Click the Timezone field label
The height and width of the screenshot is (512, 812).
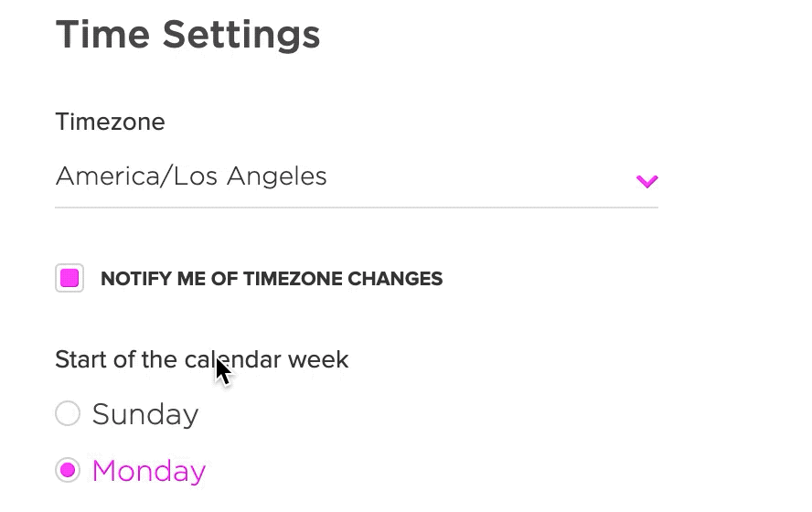110,122
